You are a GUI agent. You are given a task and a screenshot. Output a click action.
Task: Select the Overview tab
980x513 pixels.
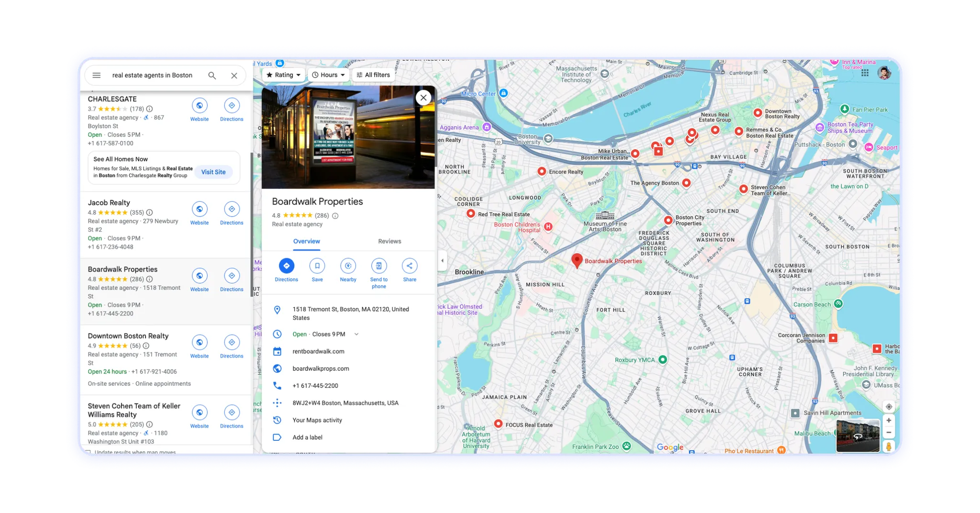(306, 241)
